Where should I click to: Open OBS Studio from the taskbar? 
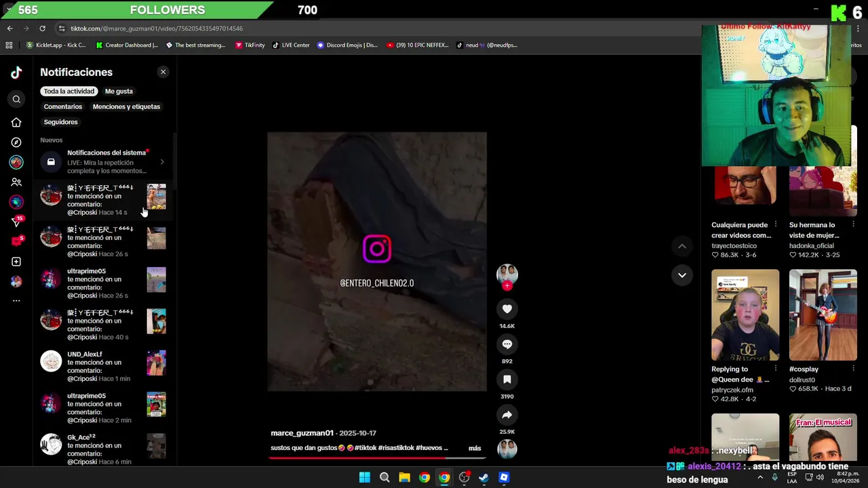464,477
